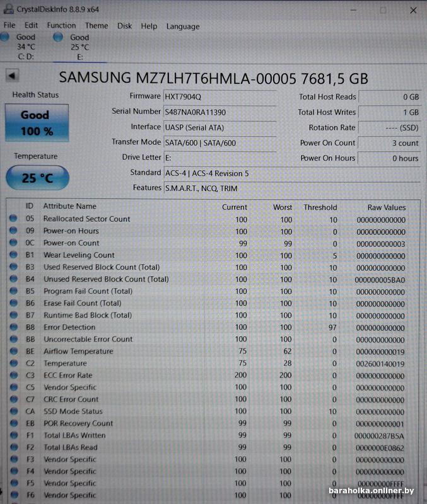The image size is (427, 504).
Task: Click the Power On Hours value
Action: click(x=390, y=159)
